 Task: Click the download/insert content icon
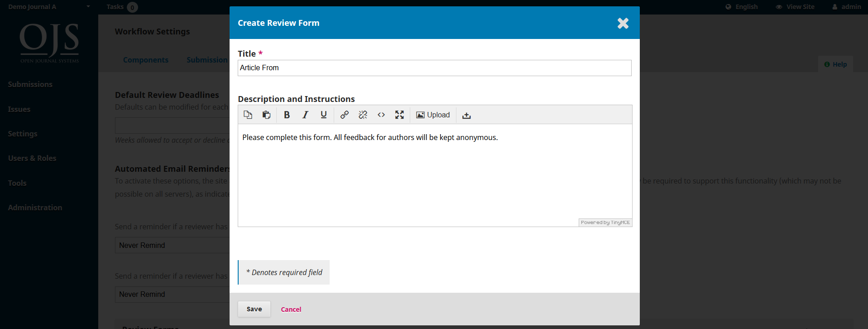point(466,115)
